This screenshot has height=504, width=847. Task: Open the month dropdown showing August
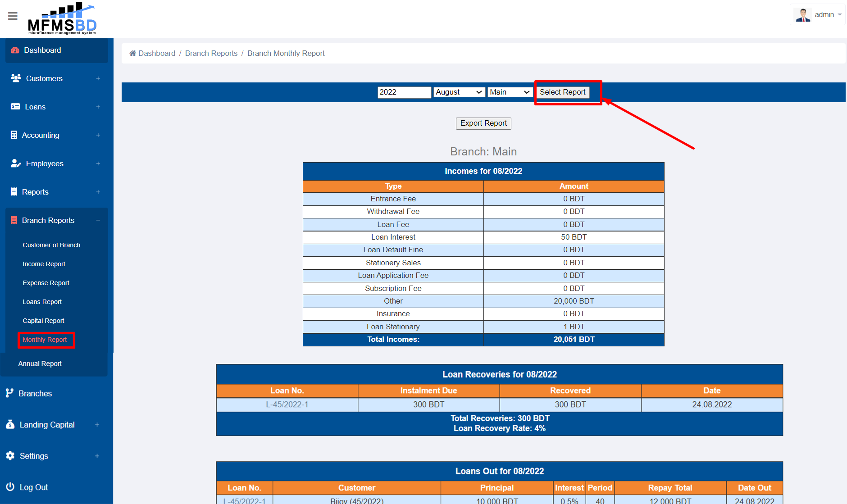tap(459, 92)
